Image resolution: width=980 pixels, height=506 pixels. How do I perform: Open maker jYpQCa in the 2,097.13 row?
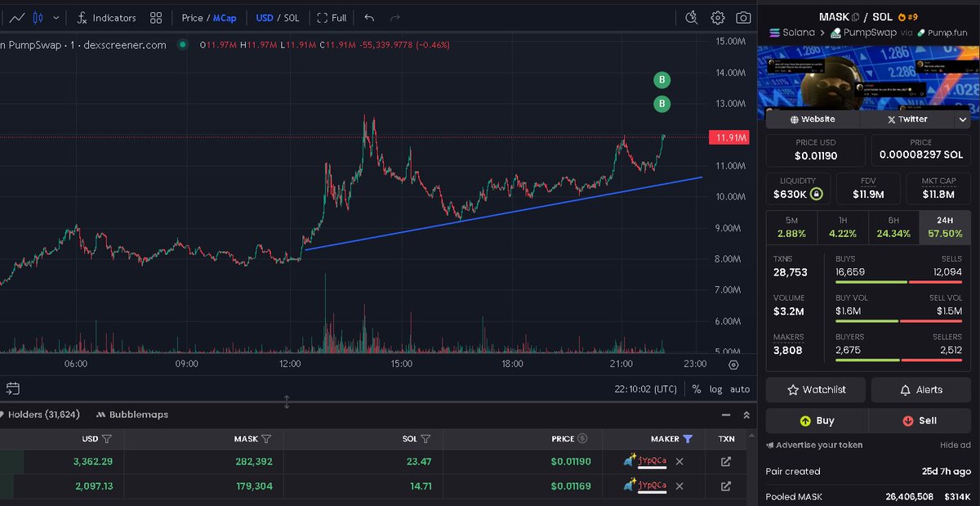click(653, 486)
